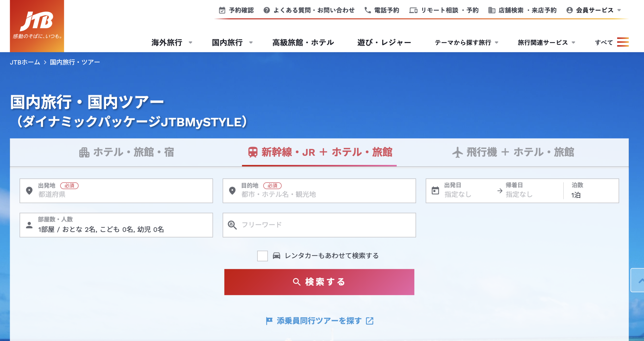The width and height of the screenshot is (644, 341).
Task: Click the airplane icon in 飛行機 tab
Action: [x=458, y=153]
